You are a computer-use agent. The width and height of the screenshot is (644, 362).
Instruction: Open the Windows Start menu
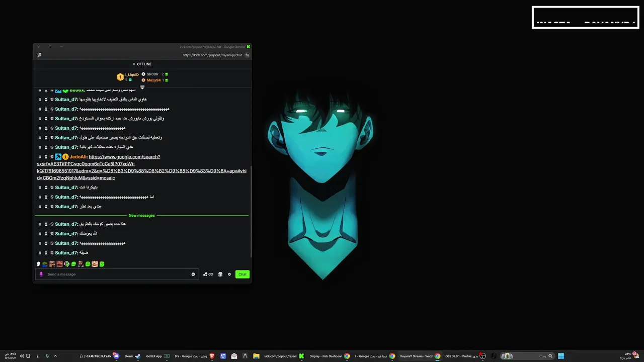(561, 356)
